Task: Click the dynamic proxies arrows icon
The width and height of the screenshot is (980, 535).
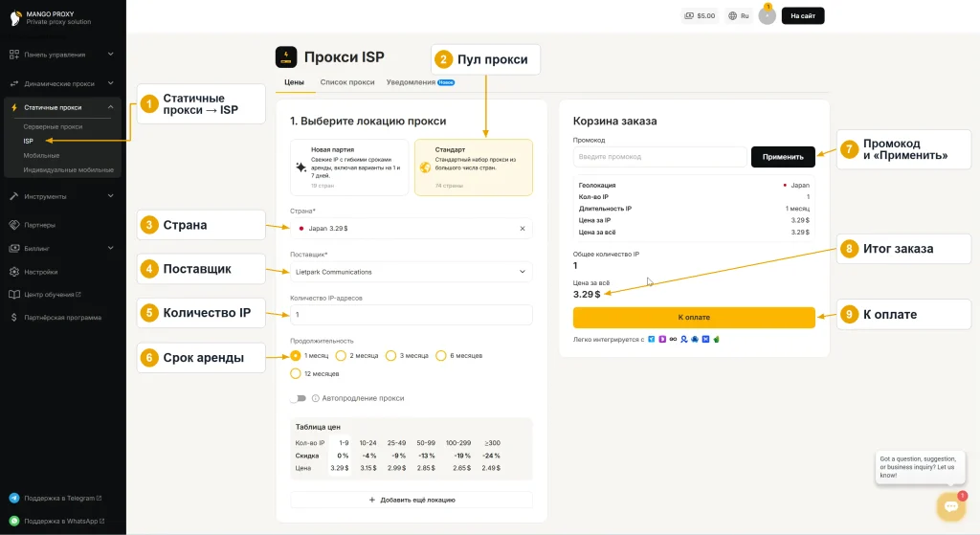Action: [14, 84]
